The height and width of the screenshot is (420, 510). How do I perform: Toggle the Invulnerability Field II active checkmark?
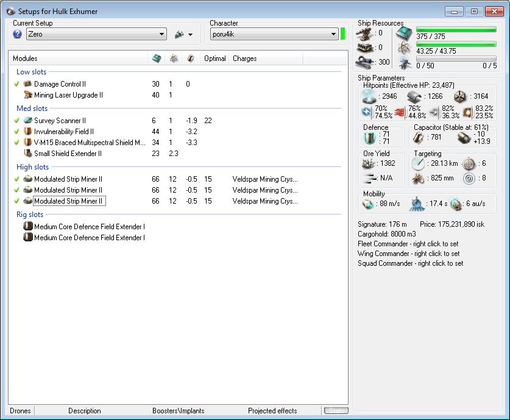click(17, 132)
